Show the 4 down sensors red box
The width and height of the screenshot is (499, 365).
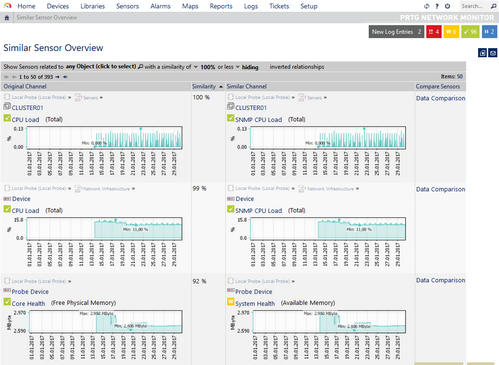(434, 32)
